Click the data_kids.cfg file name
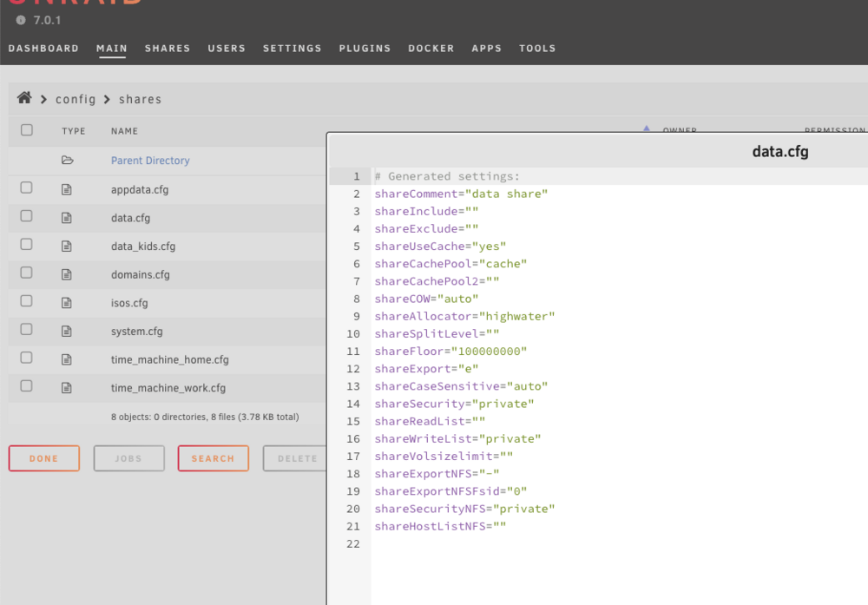Viewport: 868px width, 605px height. pyautogui.click(x=143, y=246)
